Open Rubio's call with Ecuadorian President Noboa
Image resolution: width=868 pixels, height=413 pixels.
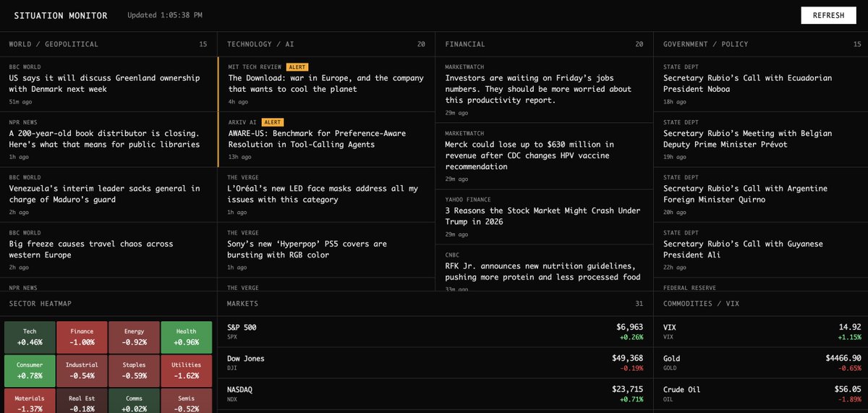pos(747,83)
